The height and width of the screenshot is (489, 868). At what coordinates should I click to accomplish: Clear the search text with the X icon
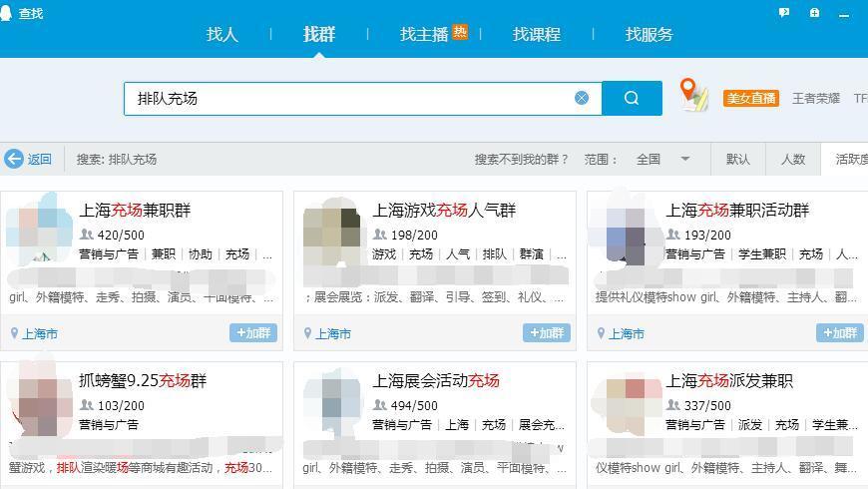[582, 98]
